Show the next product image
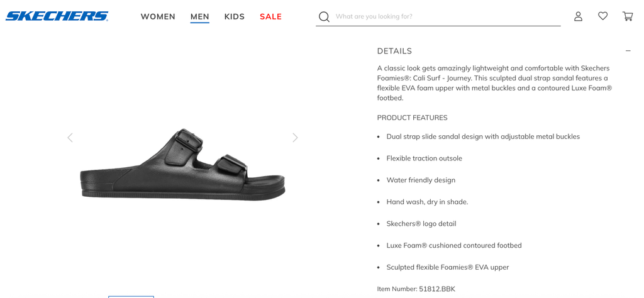The image size is (644, 298). pos(295,138)
